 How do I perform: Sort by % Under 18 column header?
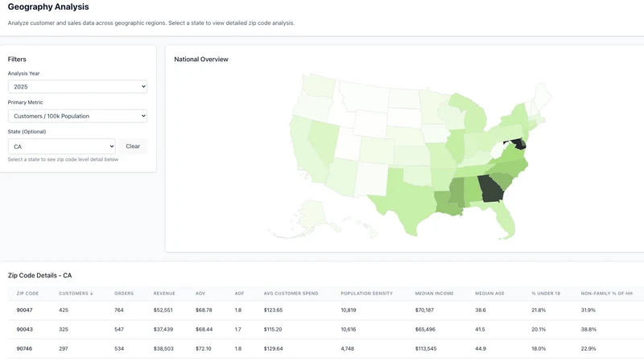click(546, 294)
